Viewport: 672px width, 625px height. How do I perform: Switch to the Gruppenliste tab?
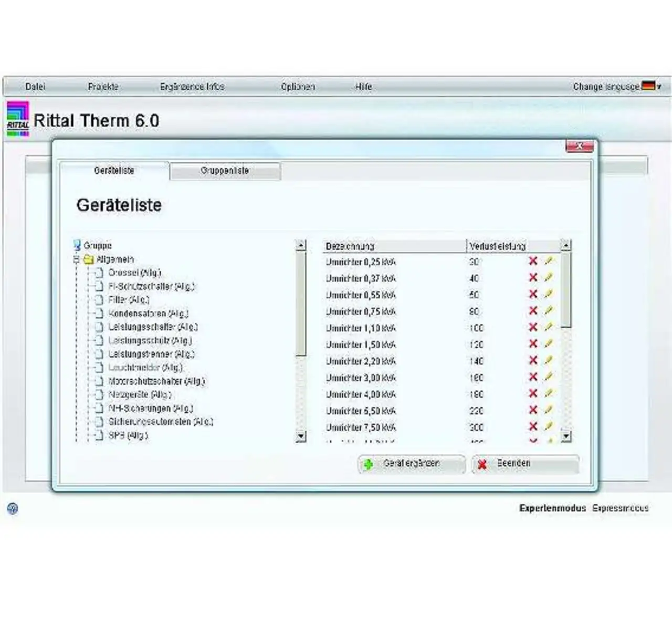point(225,171)
